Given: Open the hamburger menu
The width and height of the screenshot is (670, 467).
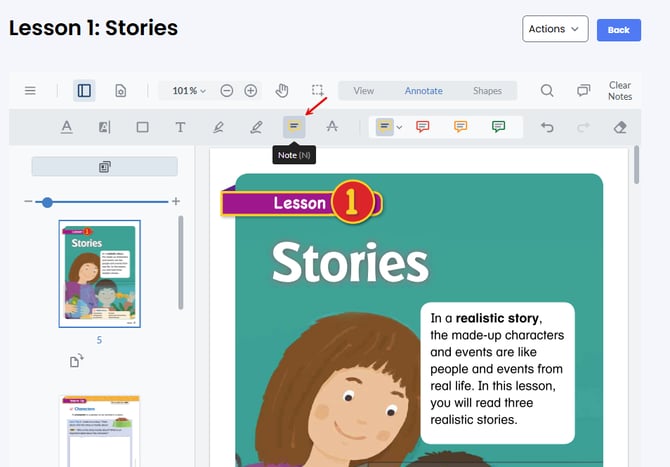Looking at the screenshot, I should (x=30, y=91).
